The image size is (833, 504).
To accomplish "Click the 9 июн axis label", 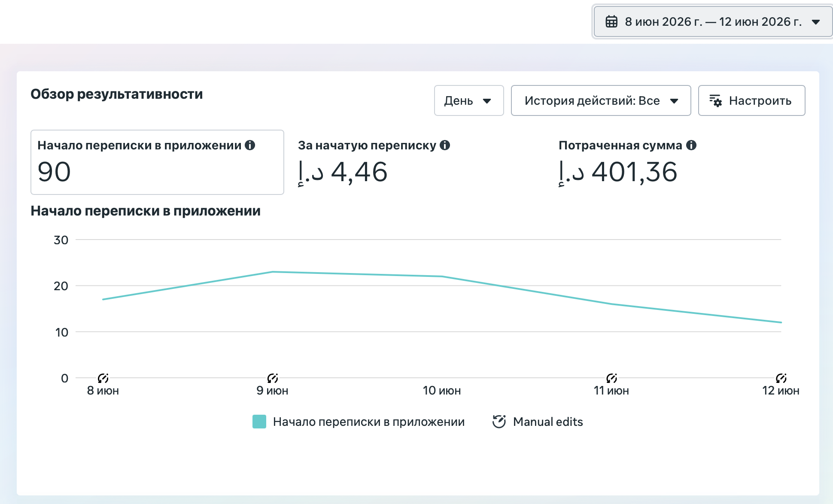I will pos(272,391).
